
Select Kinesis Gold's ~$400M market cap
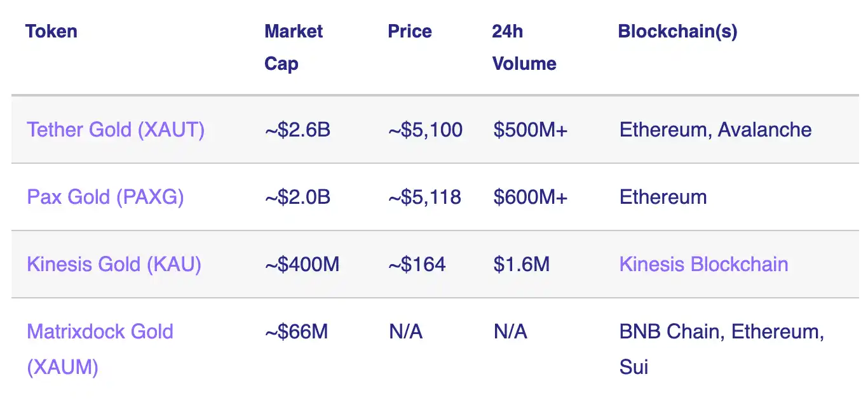tap(302, 265)
